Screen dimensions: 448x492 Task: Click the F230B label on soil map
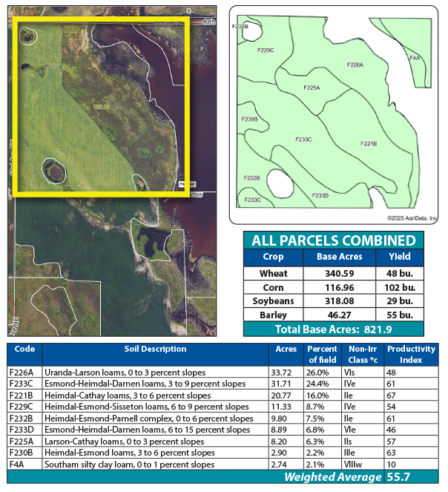coord(250,119)
